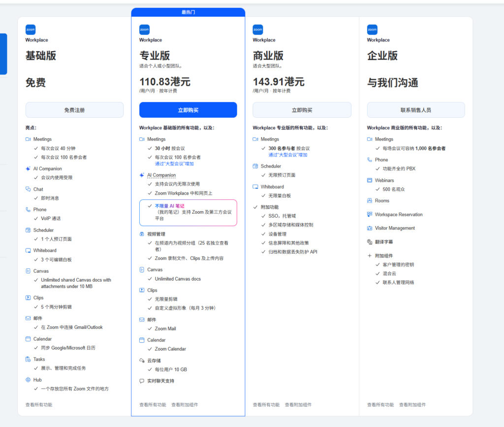Click the 归档和数据丢失防护 API text

click(x=292, y=252)
